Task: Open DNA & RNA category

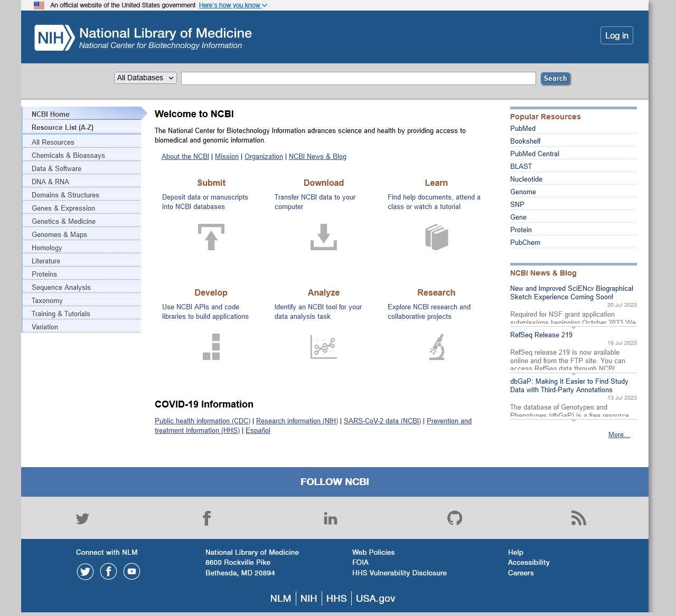Action: [x=82, y=182]
